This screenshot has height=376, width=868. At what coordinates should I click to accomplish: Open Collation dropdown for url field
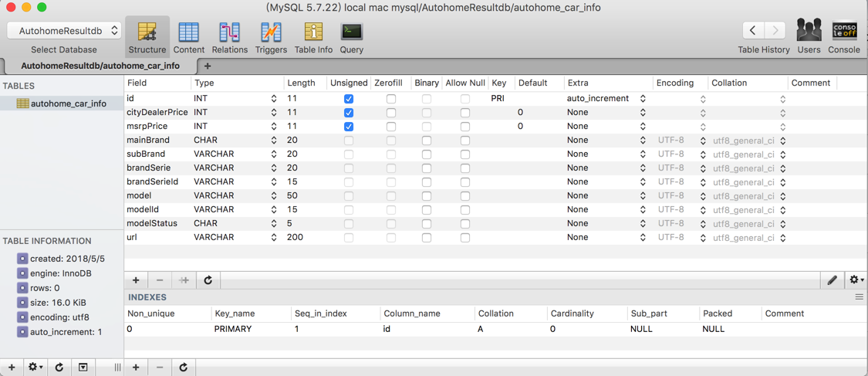coord(783,237)
